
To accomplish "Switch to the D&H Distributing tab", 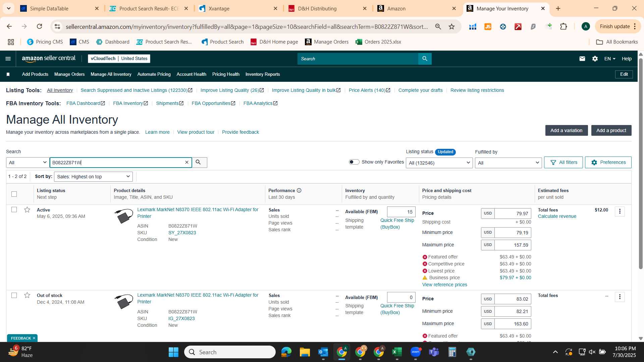I will (327, 9).
